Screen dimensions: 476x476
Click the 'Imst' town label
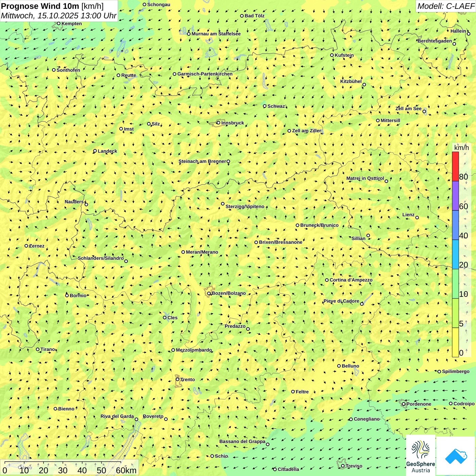pos(129,129)
